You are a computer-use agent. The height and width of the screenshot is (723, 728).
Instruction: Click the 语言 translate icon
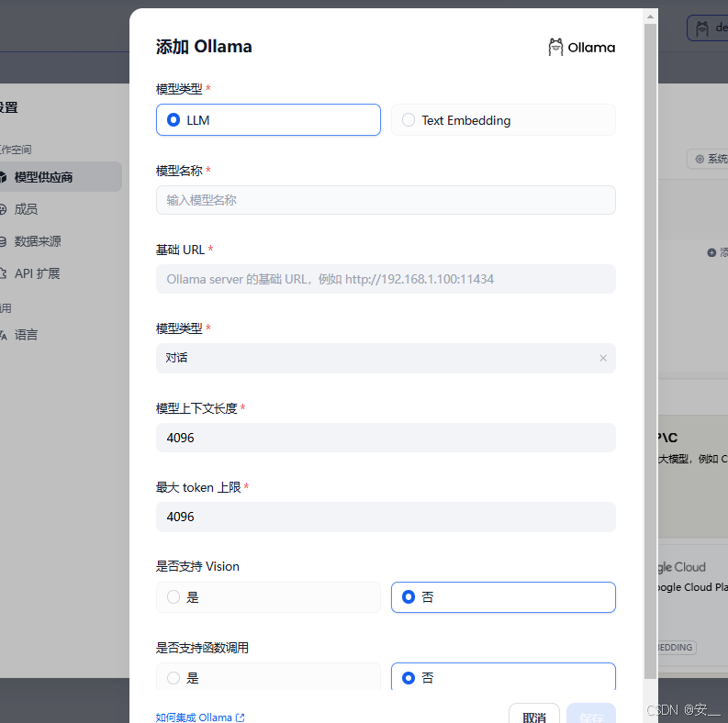pos(3,335)
